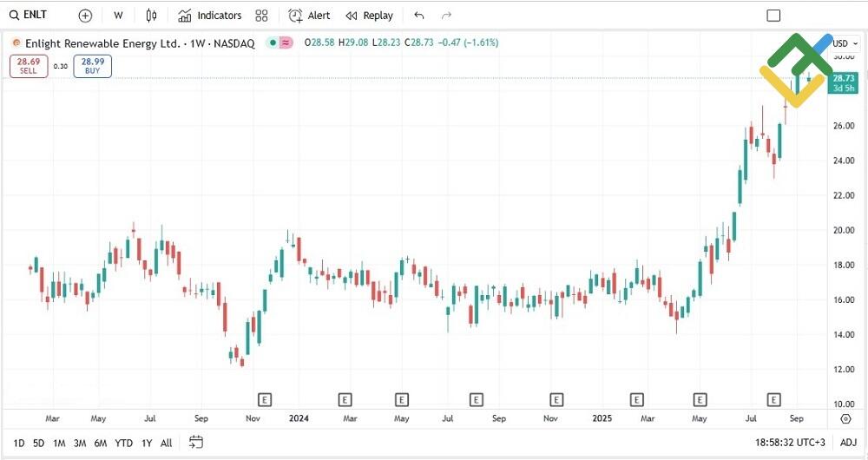Toggle ADJ adjusted data button
The height and width of the screenshot is (460, 868).
point(848,443)
